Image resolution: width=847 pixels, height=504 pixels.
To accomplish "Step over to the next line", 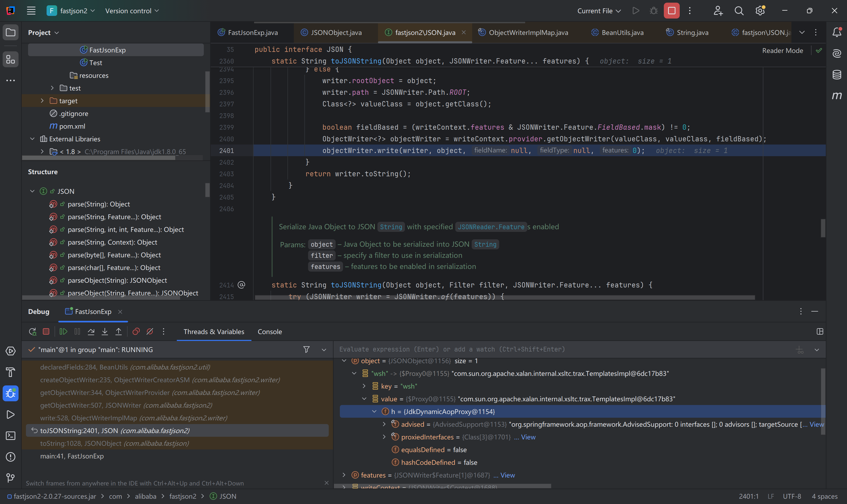I will 91,331.
